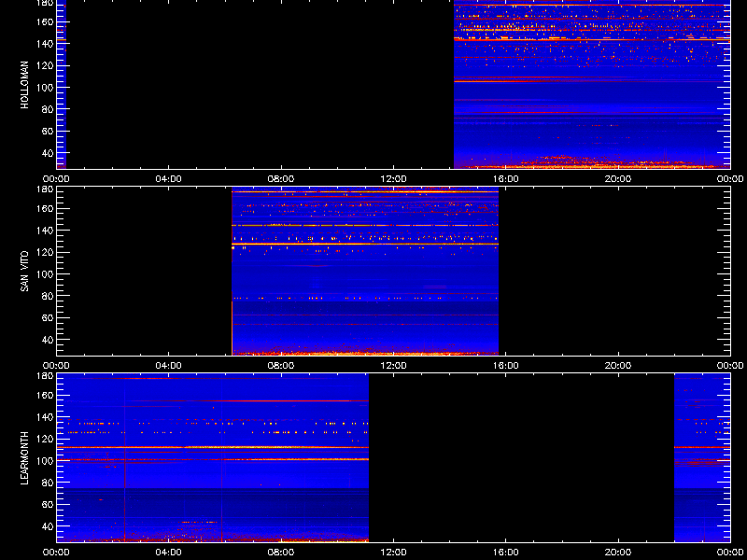Click 120 on the Learmonth frequency axis
747x560 pixels.
tap(46, 439)
